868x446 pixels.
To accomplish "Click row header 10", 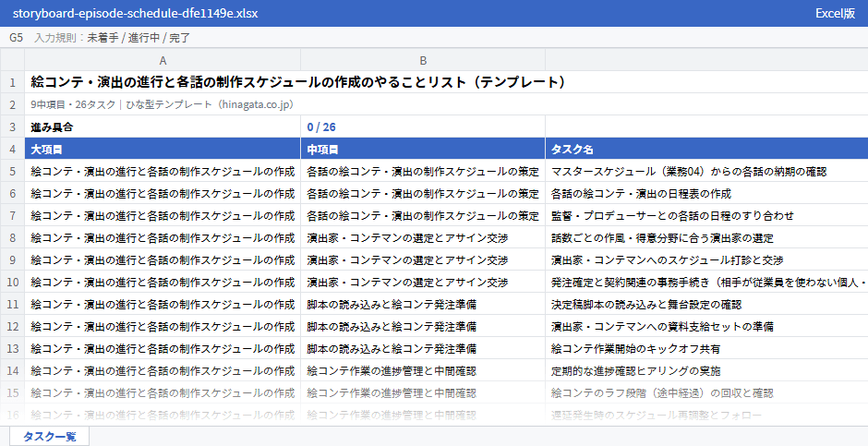I will click(12, 283).
